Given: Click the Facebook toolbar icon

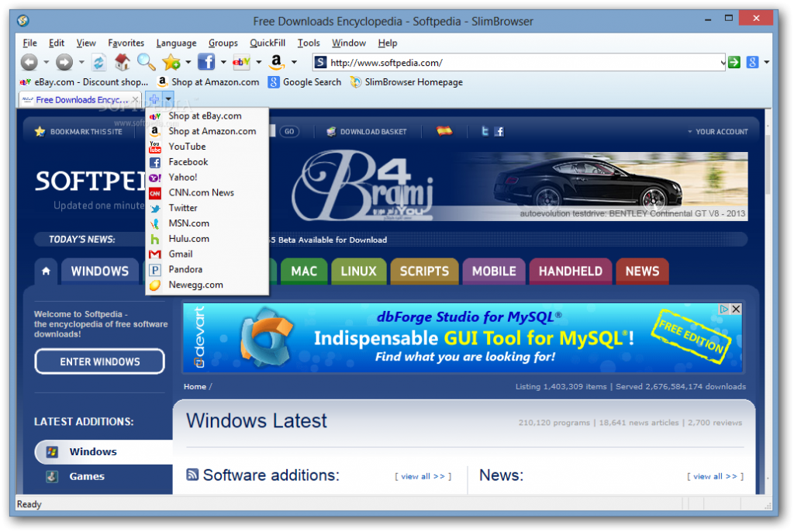Looking at the screenshot, I should [x=206, y=62].
